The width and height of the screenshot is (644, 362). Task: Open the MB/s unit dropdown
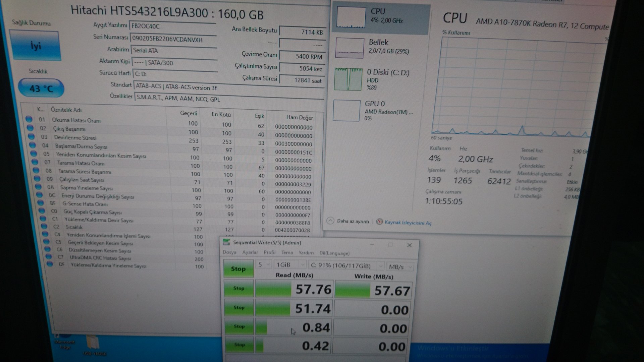(399, 267)
